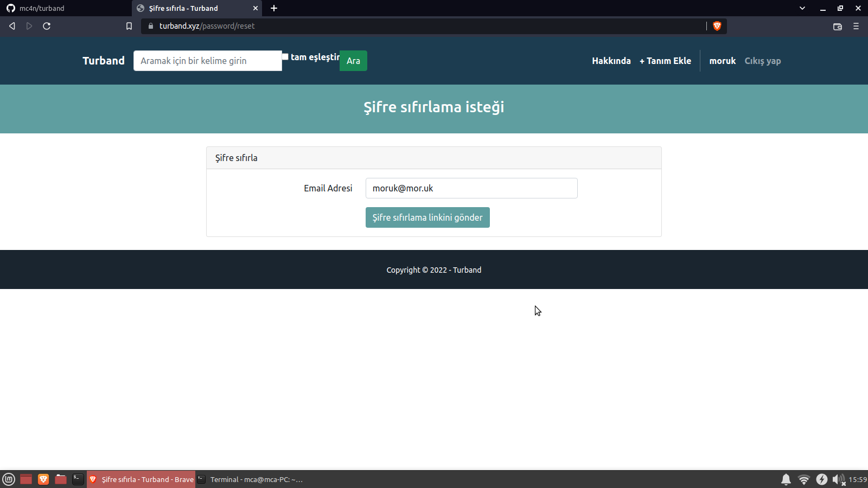Click the show desktop red icon in taskbar
This screenshot has width=868, height=488.
pyautogui.click(x=26, y=479)
